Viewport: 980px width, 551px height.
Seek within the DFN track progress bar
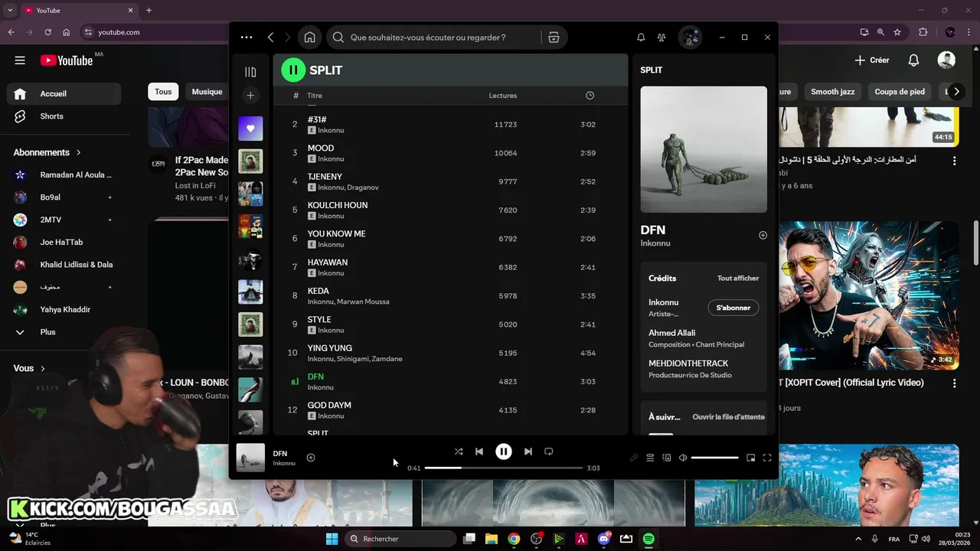coord(504,468)
